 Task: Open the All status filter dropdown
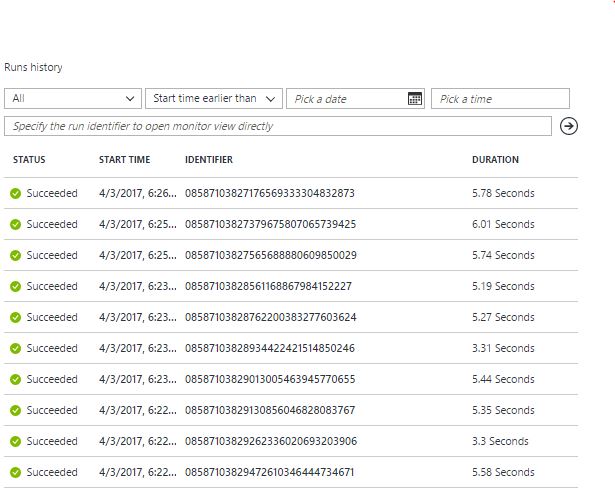click(73, 98)
